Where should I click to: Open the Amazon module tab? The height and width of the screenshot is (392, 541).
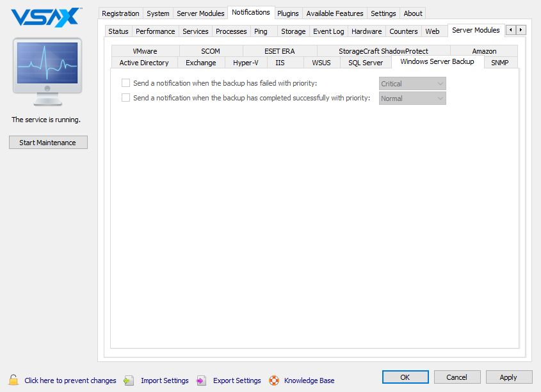[x=484, y=51]
